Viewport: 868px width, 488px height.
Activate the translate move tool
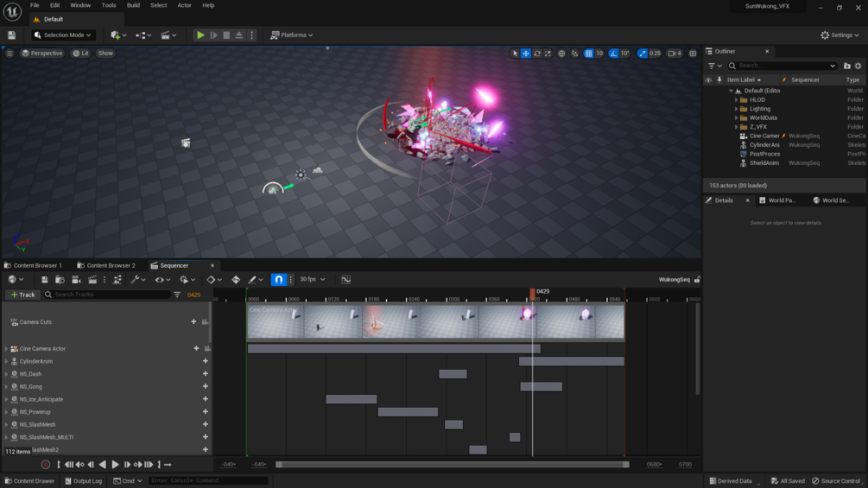[526, 54]
